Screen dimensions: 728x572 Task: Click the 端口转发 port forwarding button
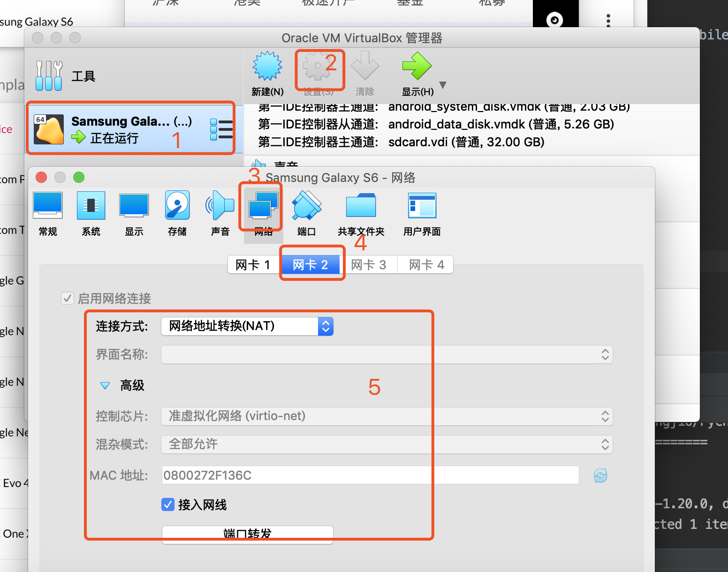click(248, 534)
